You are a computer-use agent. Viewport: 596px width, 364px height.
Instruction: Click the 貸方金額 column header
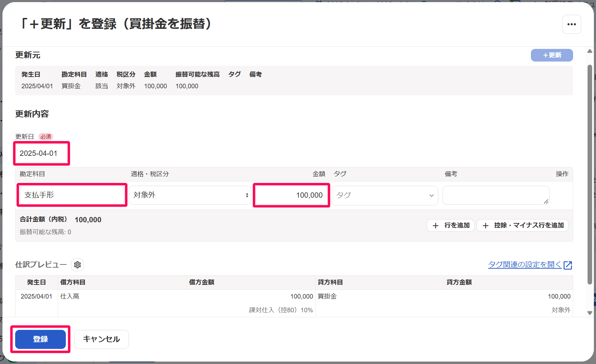coord(459,282)
